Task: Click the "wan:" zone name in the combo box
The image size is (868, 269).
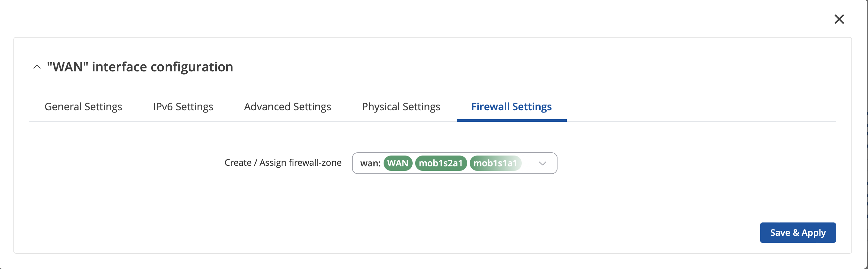Action: click(x=370, y=164)
